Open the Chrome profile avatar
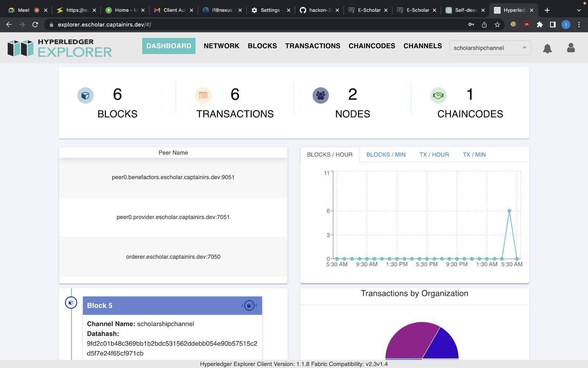Viewport: 588px width, 368px height. pyautogui.click(x=566, y=25)
